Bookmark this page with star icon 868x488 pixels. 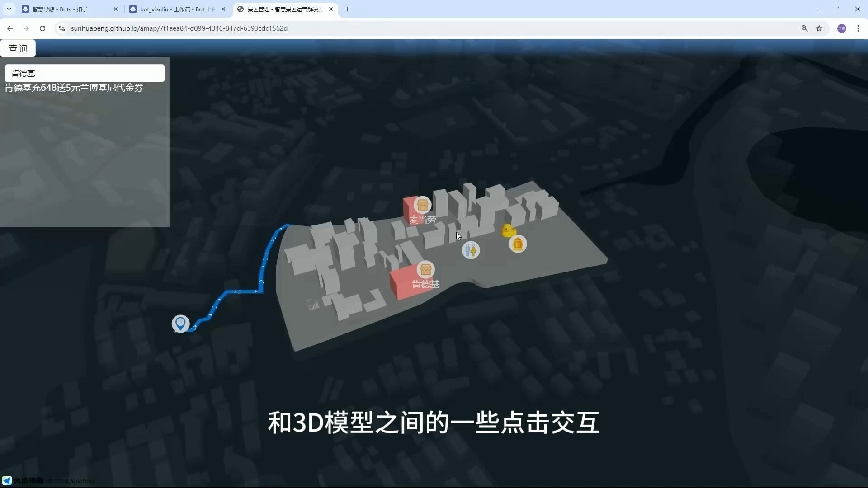(x=819, y=28)
